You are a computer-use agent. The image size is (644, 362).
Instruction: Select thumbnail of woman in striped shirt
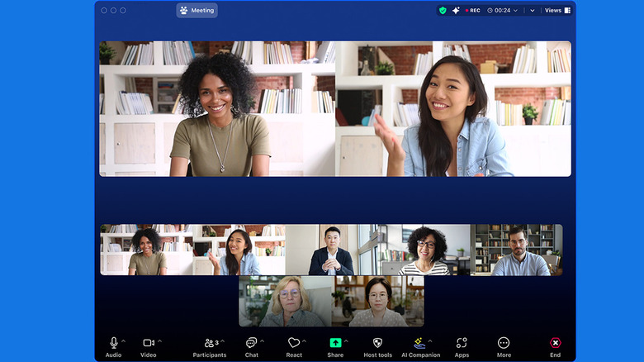(x=424, y=250)
